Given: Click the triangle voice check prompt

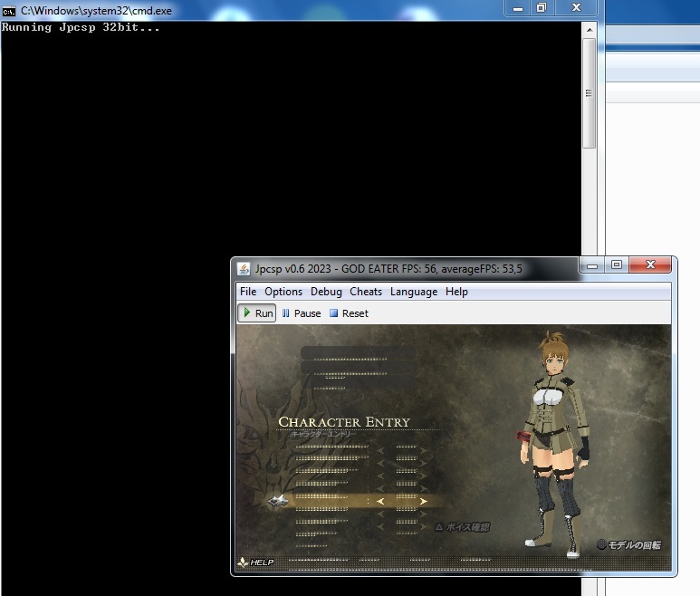Looking at the screenshot, I should coord(440,526).
